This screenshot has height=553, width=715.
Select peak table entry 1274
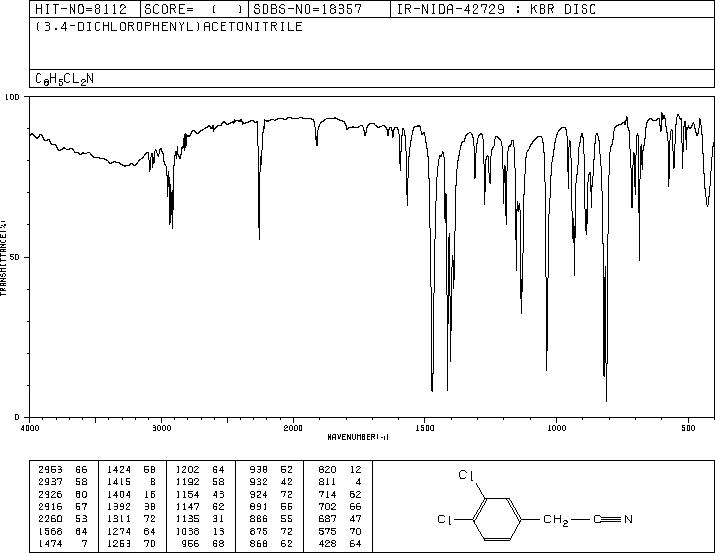131,531
